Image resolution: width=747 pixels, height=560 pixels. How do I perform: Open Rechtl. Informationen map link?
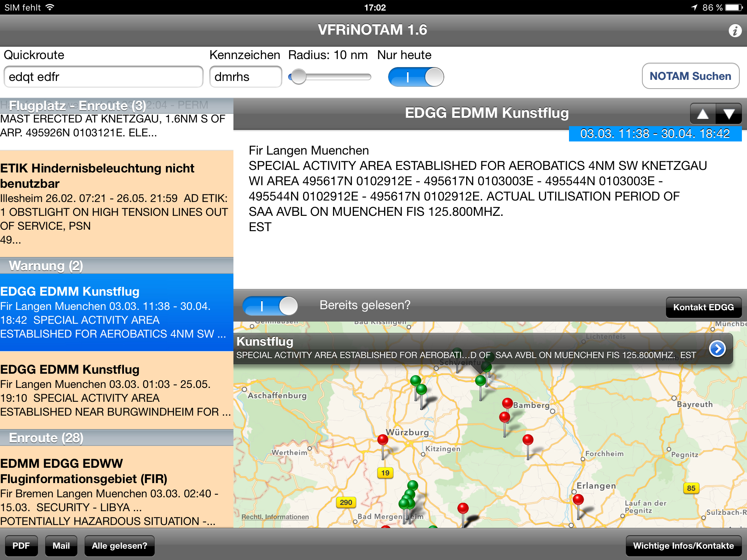[x=275, y=517]
